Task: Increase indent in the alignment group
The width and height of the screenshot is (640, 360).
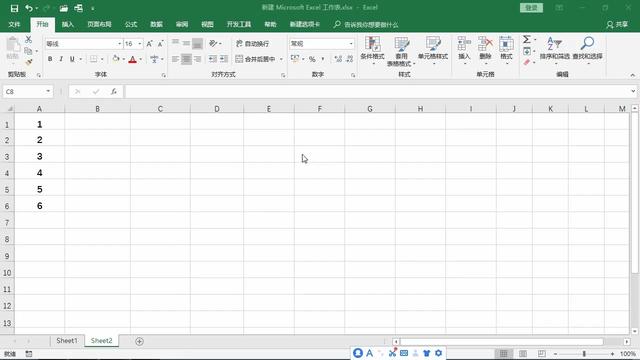Action: pyautogui.click(x=224, y=59)
